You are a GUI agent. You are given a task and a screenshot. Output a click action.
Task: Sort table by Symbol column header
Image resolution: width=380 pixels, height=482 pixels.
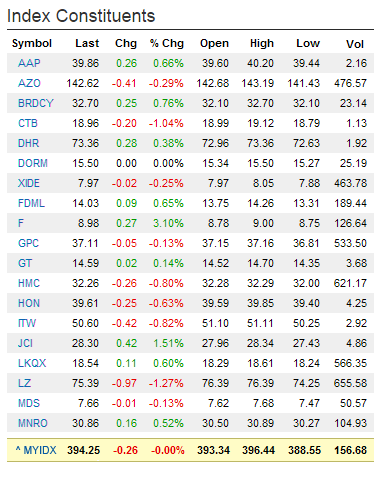pos(32,43)
